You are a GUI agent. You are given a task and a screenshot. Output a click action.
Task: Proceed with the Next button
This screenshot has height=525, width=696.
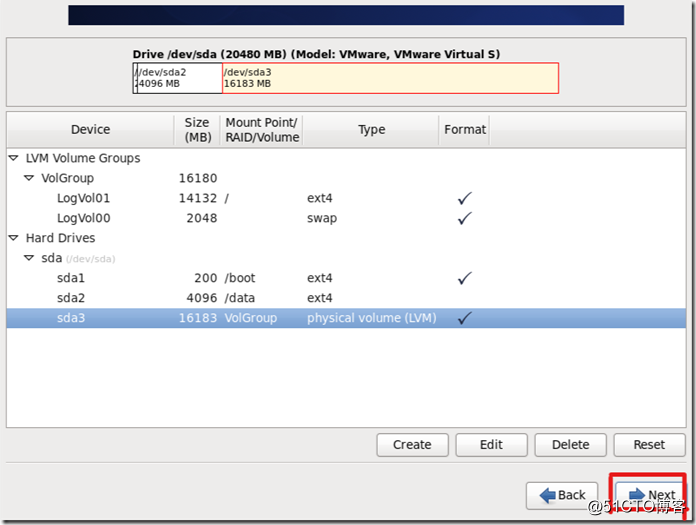tap(650, 495)
